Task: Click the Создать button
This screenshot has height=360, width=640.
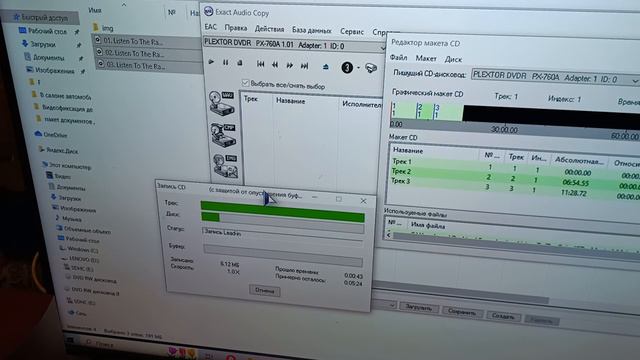Action: coord(503,316)
